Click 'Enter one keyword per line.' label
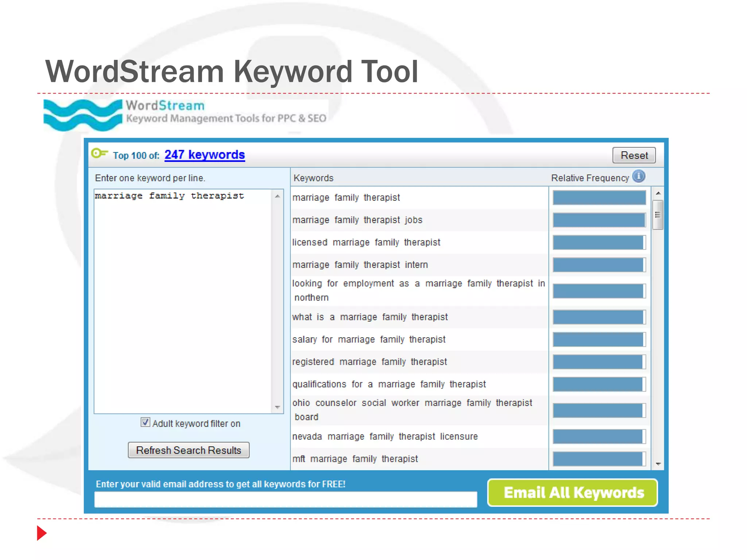The height and width of the screenshot is (560, 747). [150, 178]
